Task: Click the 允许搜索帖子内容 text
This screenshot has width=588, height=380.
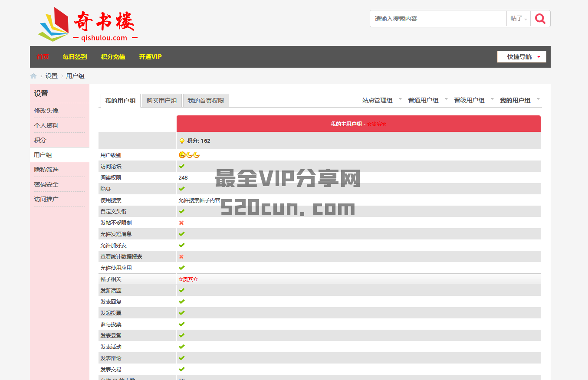Action: [x=199, y=200]
